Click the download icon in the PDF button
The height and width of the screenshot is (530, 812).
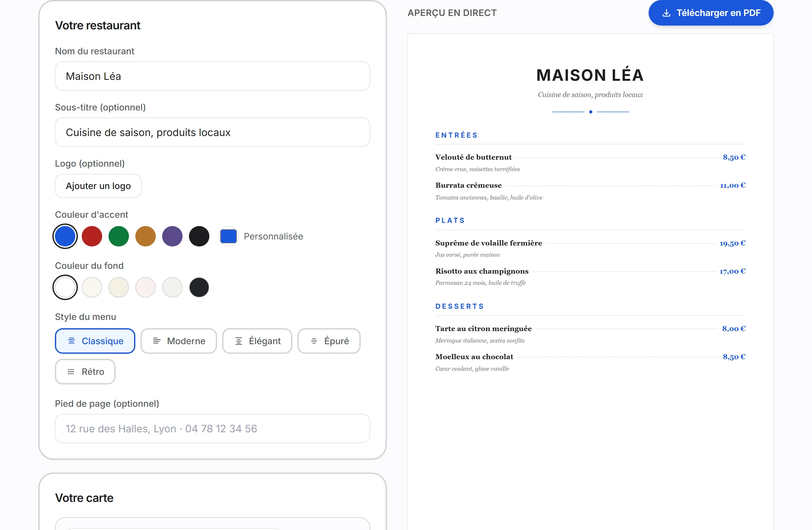coord(666,13)
